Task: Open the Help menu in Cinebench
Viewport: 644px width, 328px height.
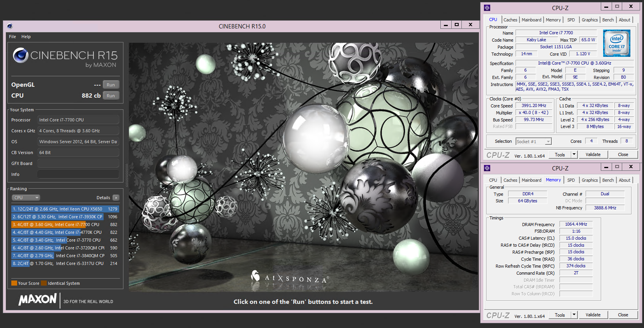Action: 26,37
